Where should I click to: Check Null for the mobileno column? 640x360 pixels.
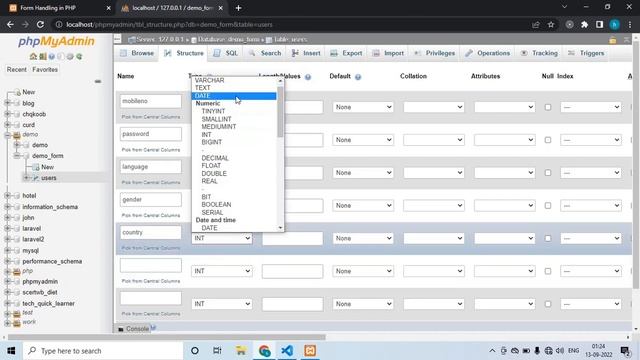pos(548,107)
